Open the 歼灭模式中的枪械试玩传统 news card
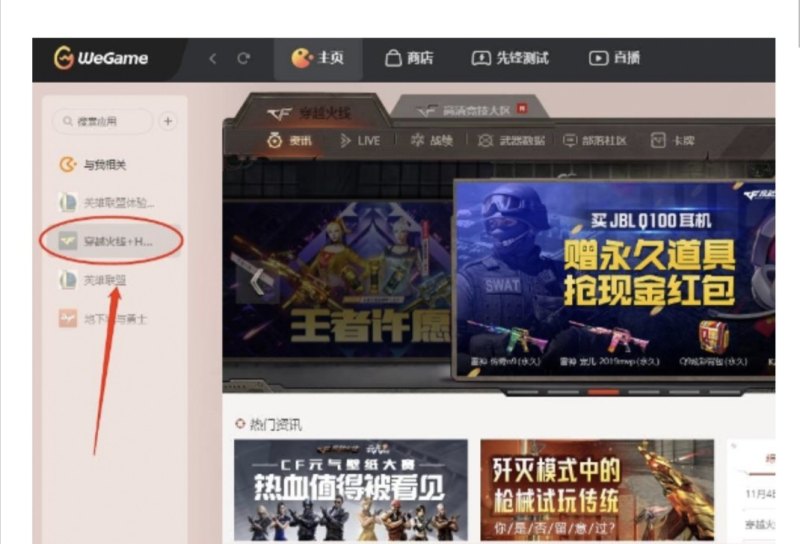The height and width of the screenshot is (544, 800). click(597, 490)
